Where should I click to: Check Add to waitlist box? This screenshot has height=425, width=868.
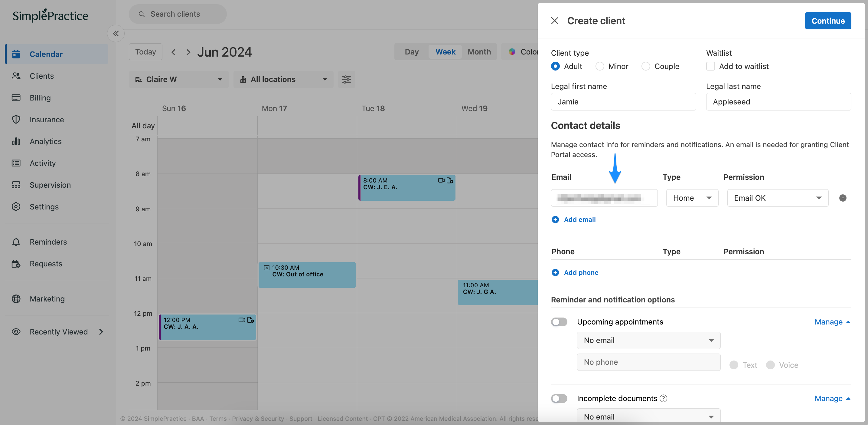[x=710, y=66]
